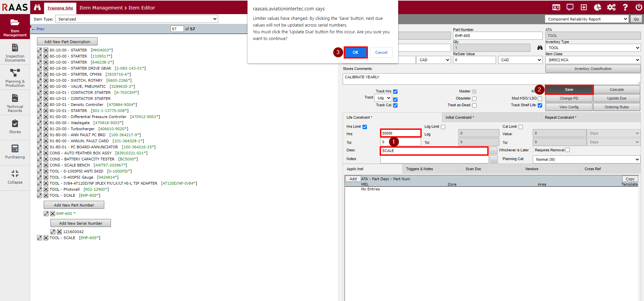Click the Hrs value field showing 55000
This screenshot has height=301, width=644.
400,133
